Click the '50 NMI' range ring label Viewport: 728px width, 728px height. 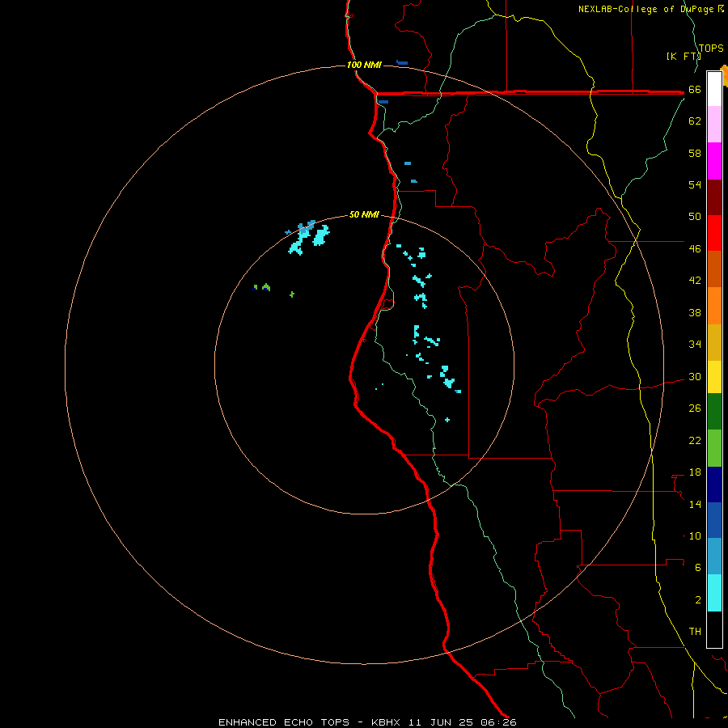tap(364, 214)
